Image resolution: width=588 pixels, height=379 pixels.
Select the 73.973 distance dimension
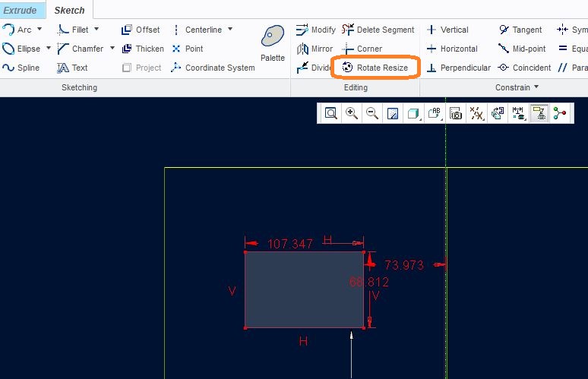pos(404,265)
